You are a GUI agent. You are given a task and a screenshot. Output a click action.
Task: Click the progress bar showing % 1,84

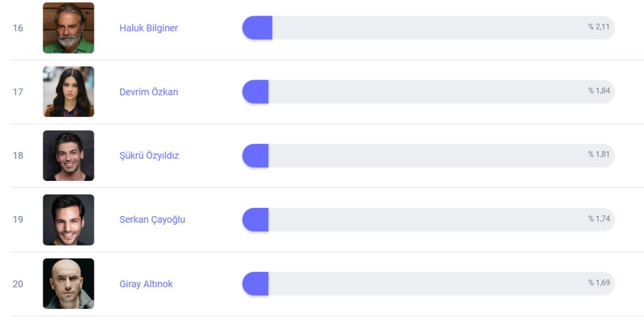428,92
